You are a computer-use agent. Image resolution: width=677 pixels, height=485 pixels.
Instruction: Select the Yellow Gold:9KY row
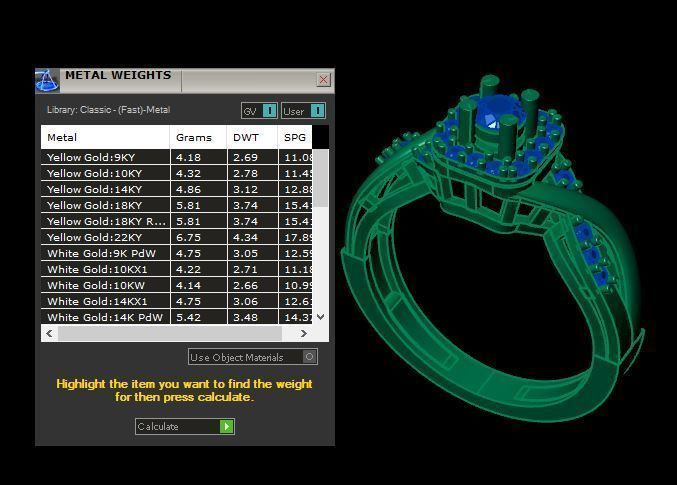tap(177, 157)
